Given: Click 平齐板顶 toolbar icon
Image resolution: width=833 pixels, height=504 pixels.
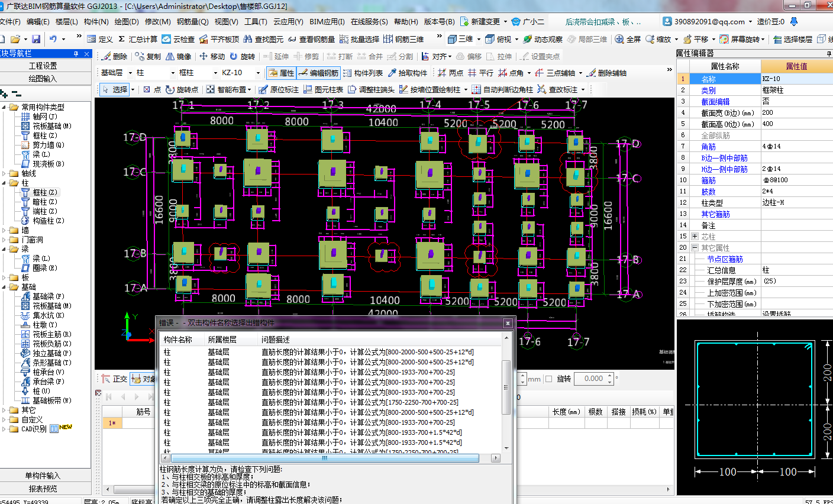Looking at the screenshot, I should click(x=204, y=39).
